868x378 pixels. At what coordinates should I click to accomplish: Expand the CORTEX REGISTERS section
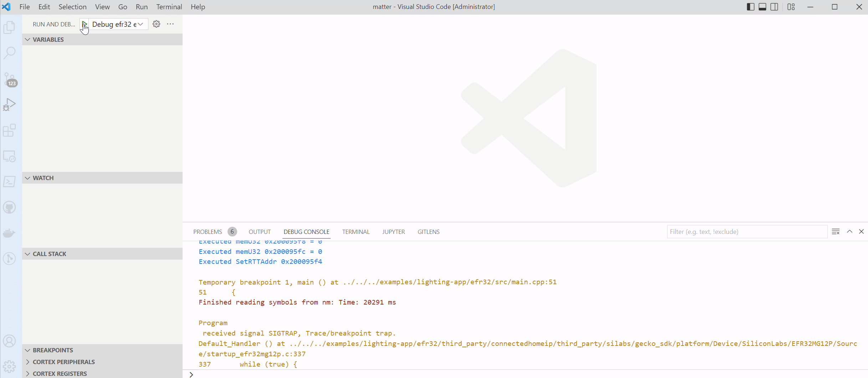(x=102, y=373)
